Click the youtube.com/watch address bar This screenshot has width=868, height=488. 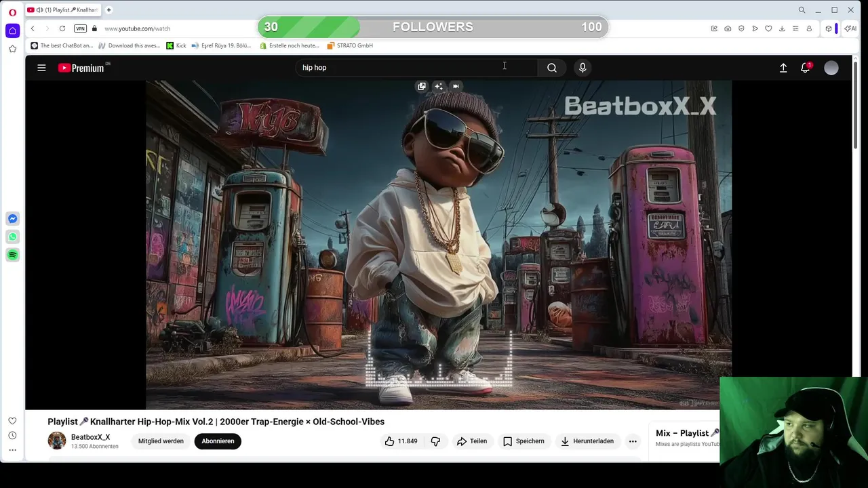pyautogui.click(x=138, y=28)
